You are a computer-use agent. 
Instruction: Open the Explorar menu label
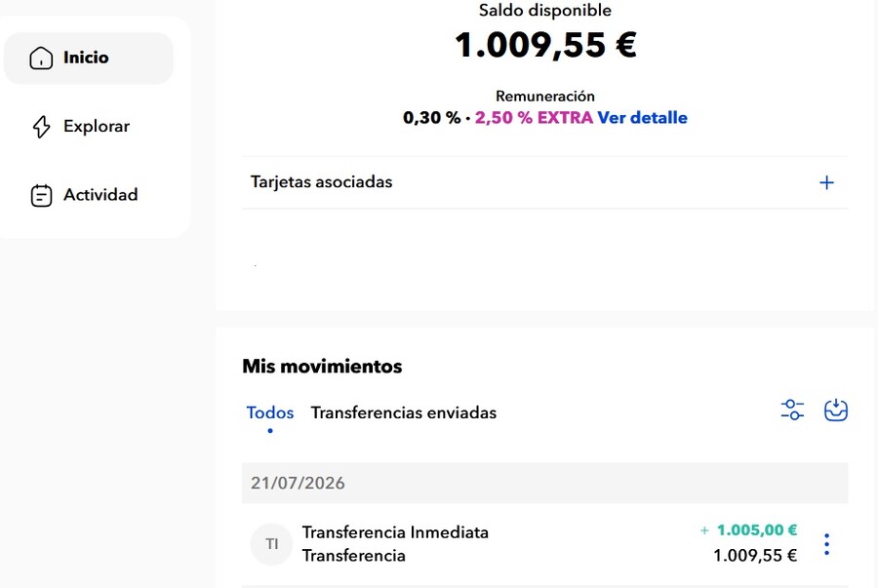click(x=97, y=127)
